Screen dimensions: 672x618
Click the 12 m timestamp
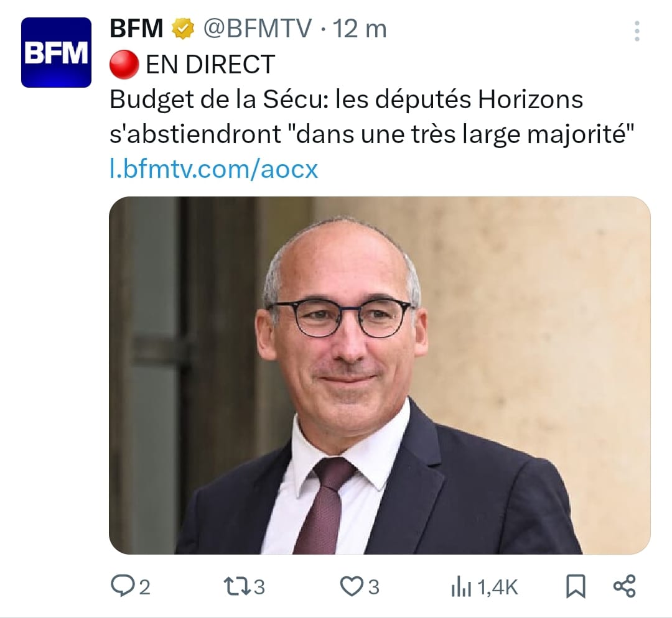pyautogui.click(x=360, y=29)
